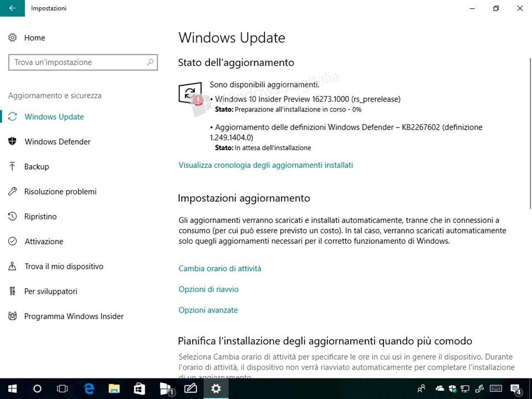532x399 pixels.
Task: Open Windows Ink Workspace tray icon
Action: 479,388
